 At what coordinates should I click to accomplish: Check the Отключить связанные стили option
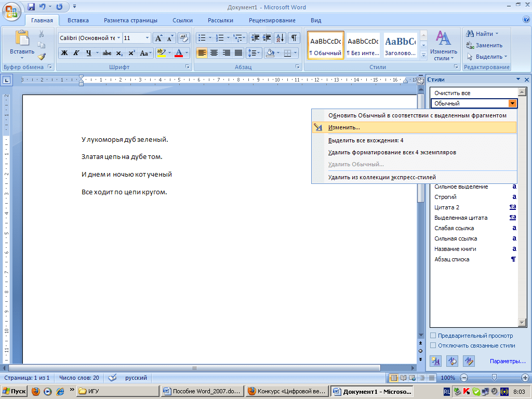click(433, 345)
